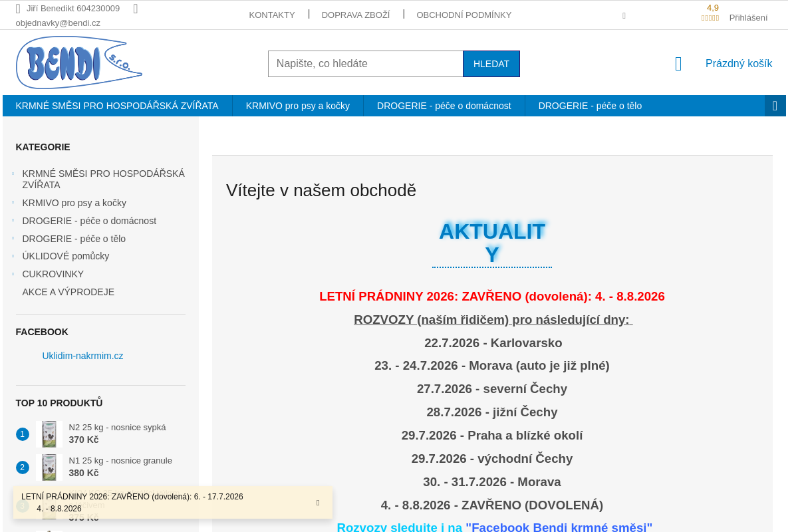798x532 pixels.
Task: Open the Facebook Bendi krmné směsi link
Action: [559, 527]
